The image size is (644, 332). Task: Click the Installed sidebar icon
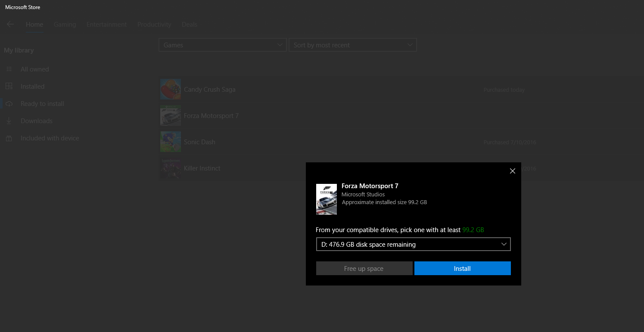(9, 86)
